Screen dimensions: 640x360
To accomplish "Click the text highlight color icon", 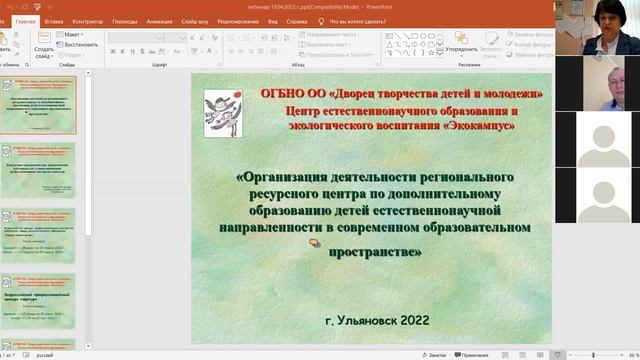I will point(195,51).
